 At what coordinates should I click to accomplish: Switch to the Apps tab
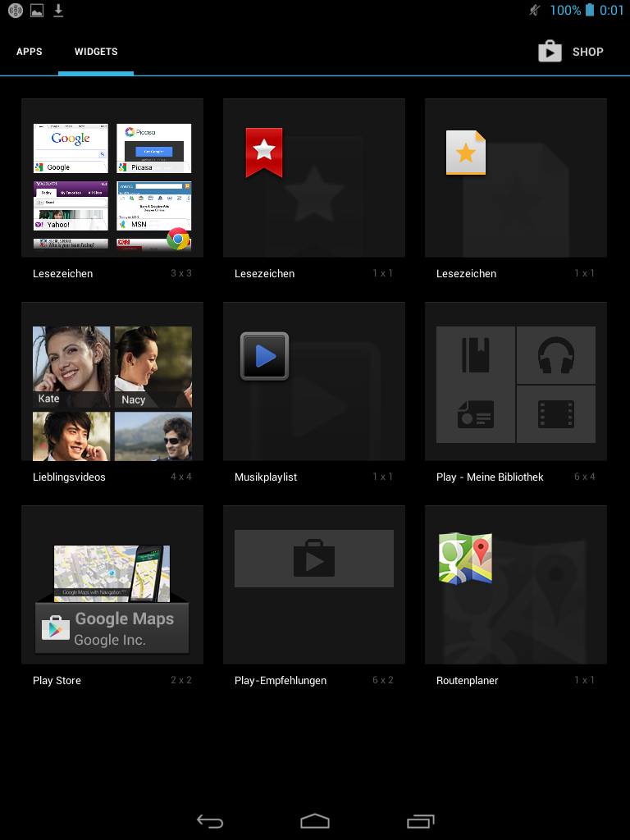tap(30, 52)
